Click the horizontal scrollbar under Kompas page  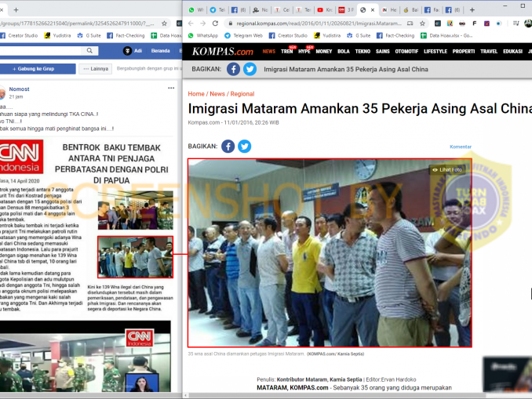click(338, 395)
